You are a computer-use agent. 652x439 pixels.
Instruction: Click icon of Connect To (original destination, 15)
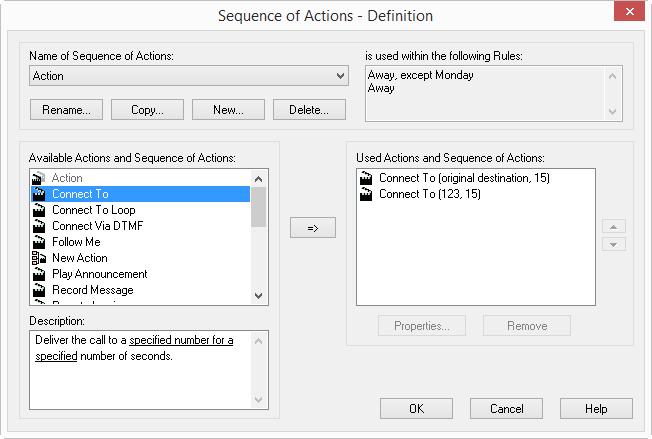click(366, 178)
